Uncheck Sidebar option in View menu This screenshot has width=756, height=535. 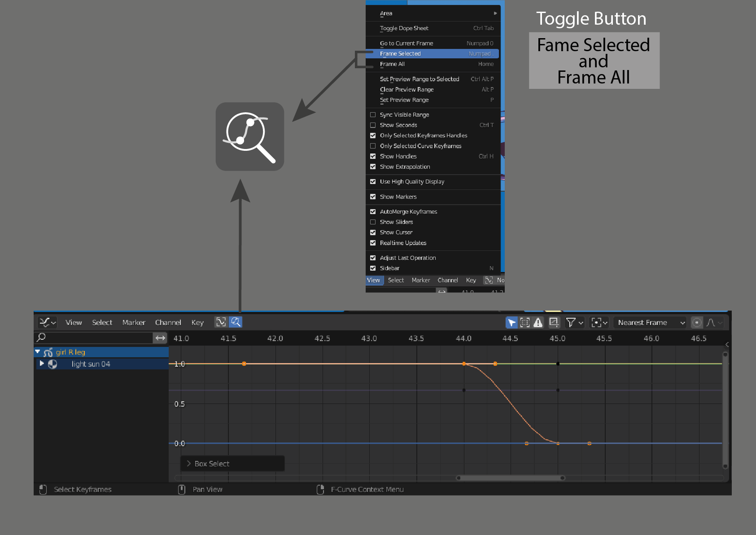click(x=373, y=268)
